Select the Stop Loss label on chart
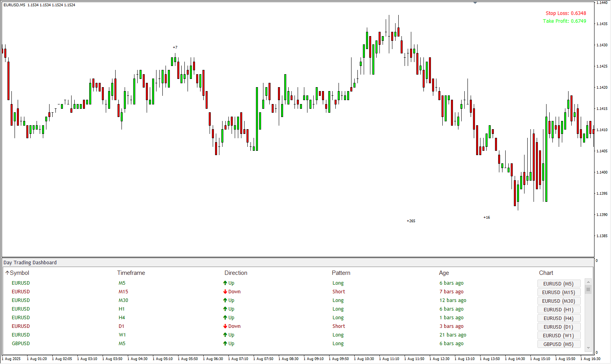 [x=565, y=13]
